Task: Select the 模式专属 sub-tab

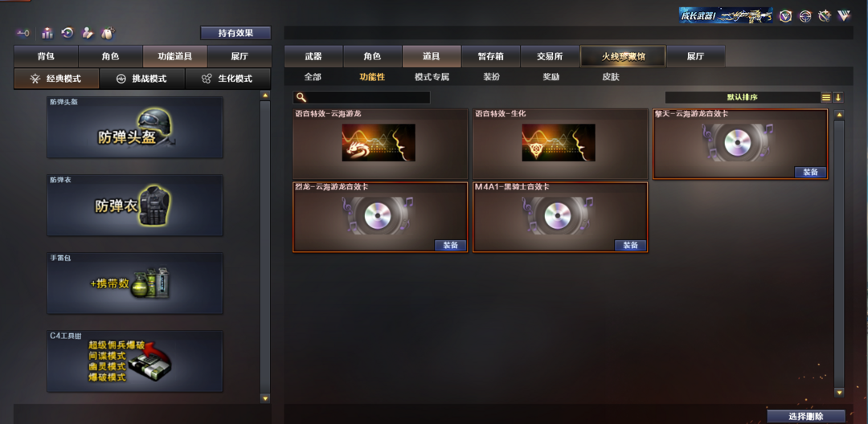Action: point(432,77)
